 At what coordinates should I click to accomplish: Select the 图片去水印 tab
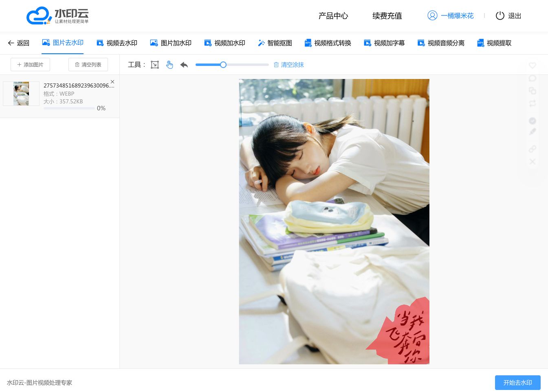[x=63, y=43]
